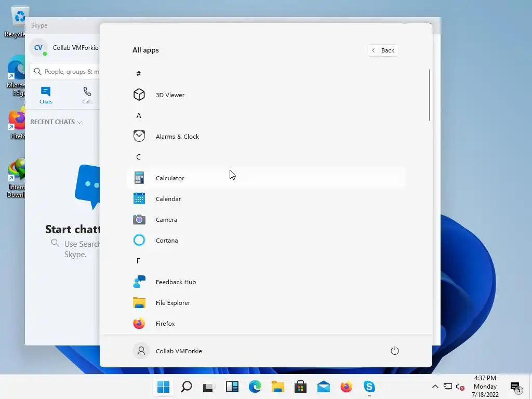This screenshot has width=532, height=399.
Task: Click the 'Collab VMForkie' name in Start menu
Action: point(179,351)
